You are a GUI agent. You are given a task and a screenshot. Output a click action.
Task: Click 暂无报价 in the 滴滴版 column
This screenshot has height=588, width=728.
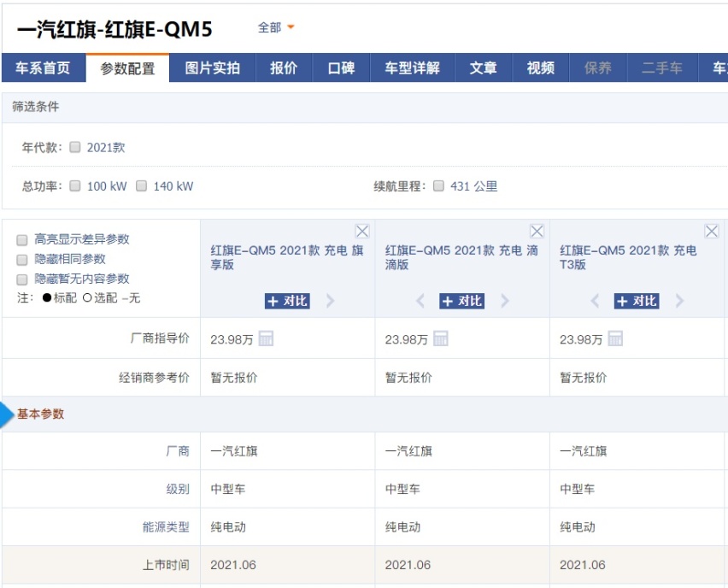pos(408,378)
